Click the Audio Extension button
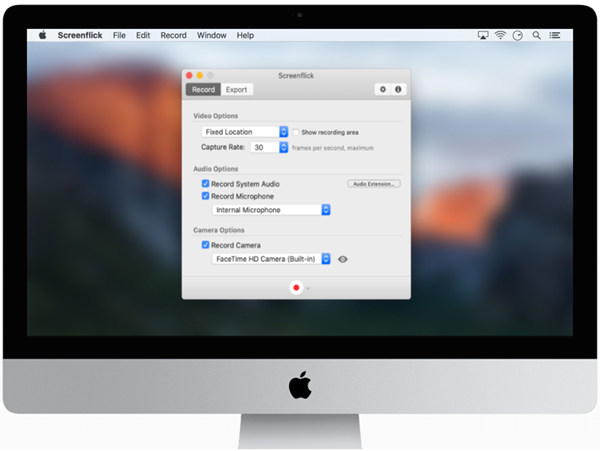600x451 pixels. click(373, 184)
